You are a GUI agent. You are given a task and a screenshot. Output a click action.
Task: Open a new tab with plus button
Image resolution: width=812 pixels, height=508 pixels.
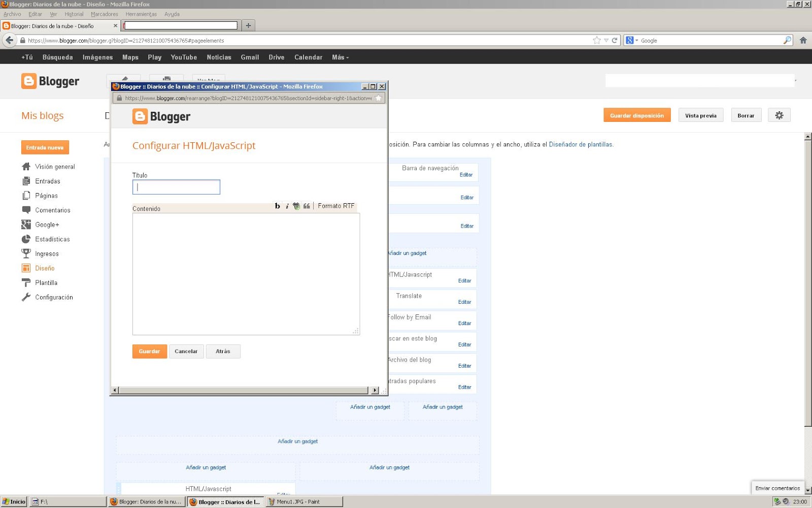pos(248,25)
